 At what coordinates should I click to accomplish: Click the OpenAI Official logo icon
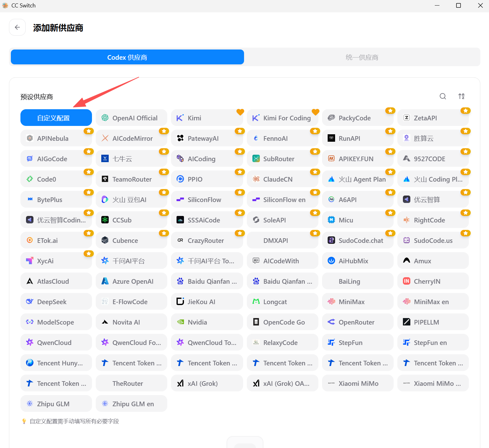(105, 118)
